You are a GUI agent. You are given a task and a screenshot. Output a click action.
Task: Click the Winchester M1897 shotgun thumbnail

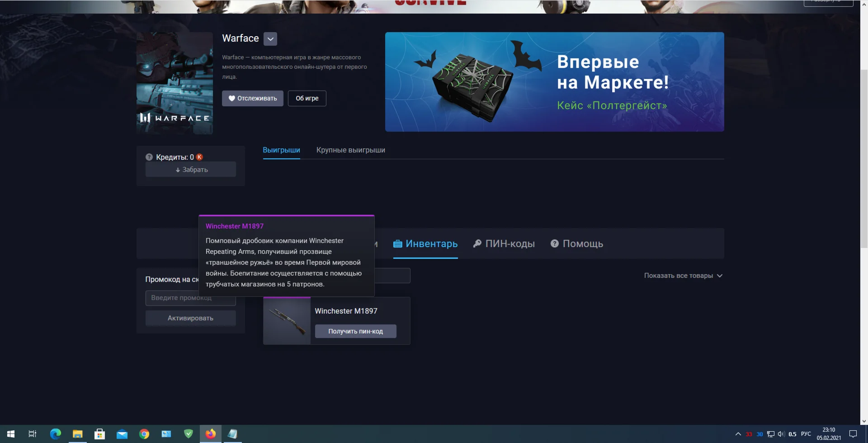click(x=287, y=321)
